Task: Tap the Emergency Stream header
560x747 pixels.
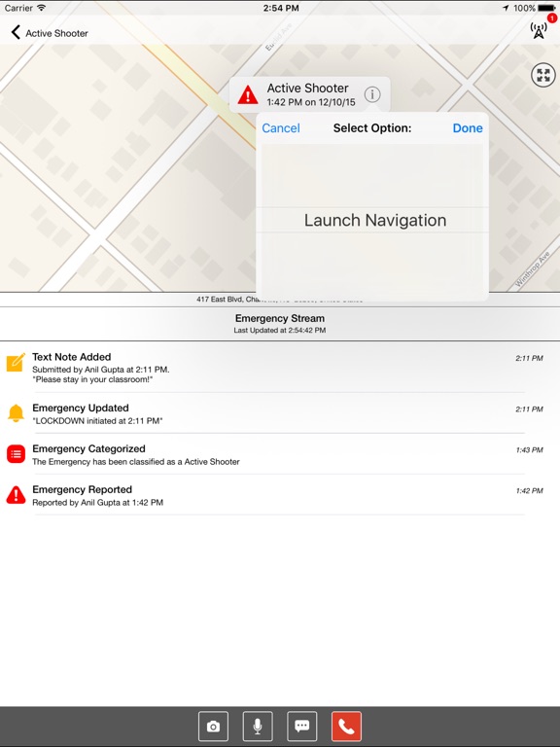Action: (280, 324)
